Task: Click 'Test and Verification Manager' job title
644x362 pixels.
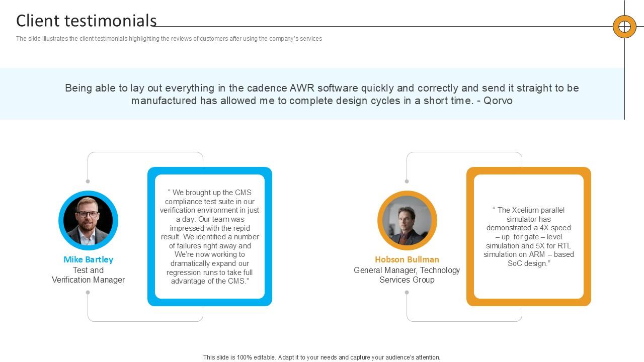Action: tap(88, 275)
